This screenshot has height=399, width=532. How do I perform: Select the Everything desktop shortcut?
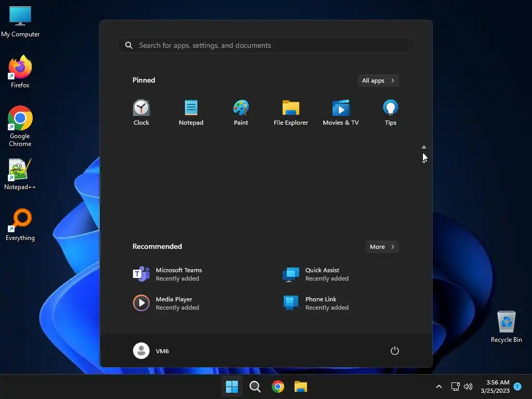pyautogui.click(x=20, y=224)
